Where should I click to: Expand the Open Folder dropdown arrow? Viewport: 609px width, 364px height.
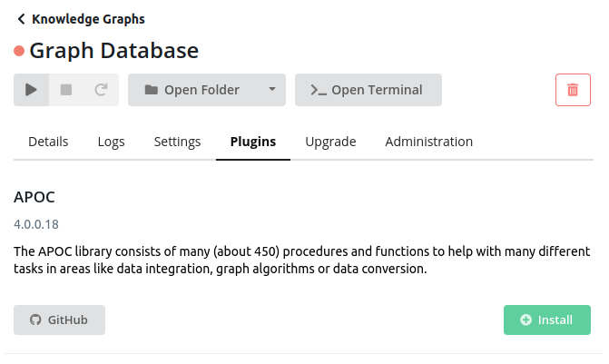click(x=272, y=89)
